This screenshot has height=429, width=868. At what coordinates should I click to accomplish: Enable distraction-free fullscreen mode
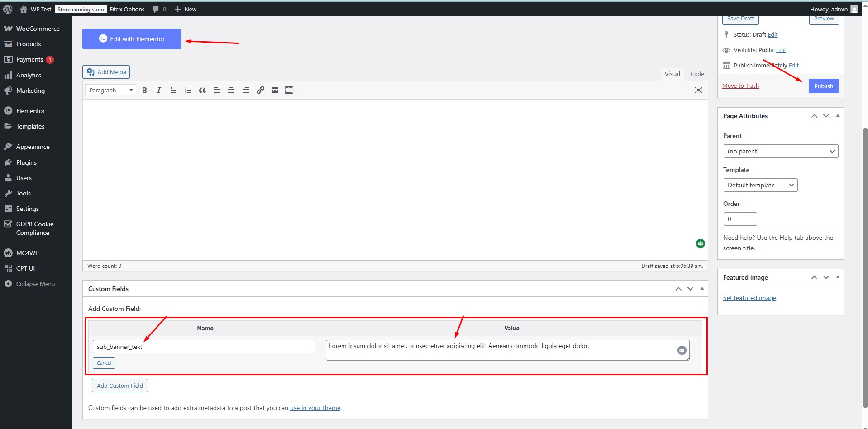(698, 91)
